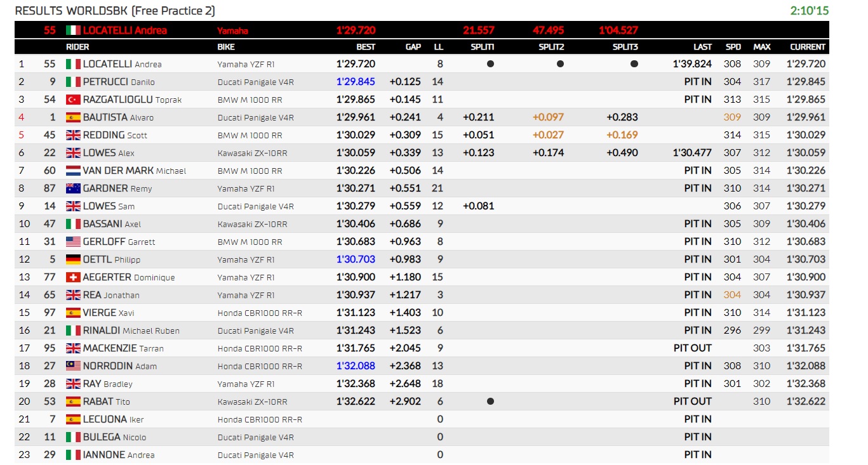Click the GAP column header

[413, 47]
